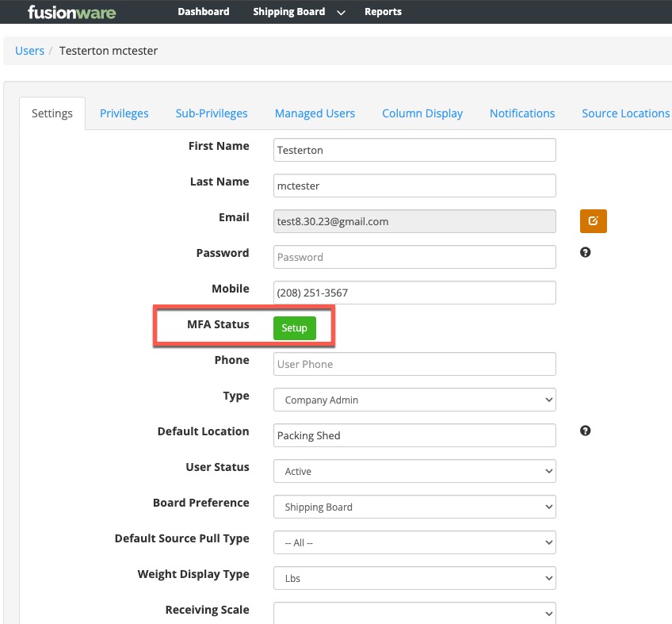The image size is (672, 624).
Task: Click the orange edit email icon
Action: [x=593, y=220]
